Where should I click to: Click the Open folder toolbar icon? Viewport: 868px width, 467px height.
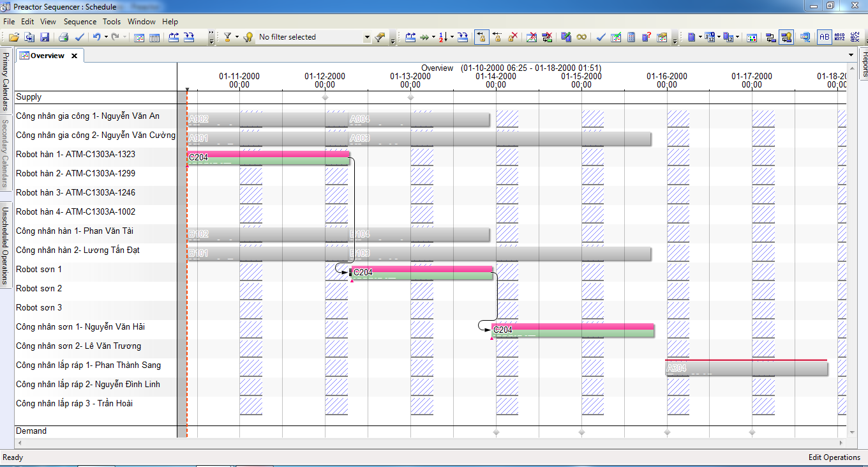(13, 38)
